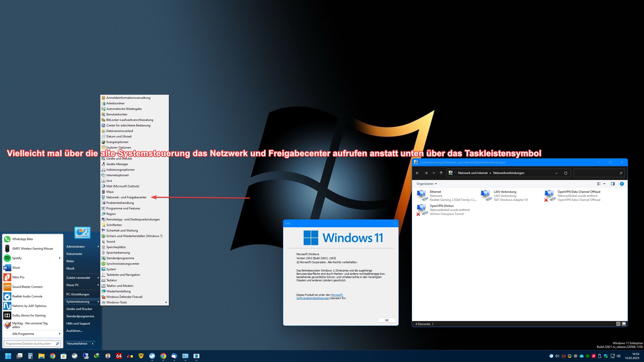Launch WhatsApp Beta from the Start menu
Viewport: 644px width, 362px height.
point(32,239)
